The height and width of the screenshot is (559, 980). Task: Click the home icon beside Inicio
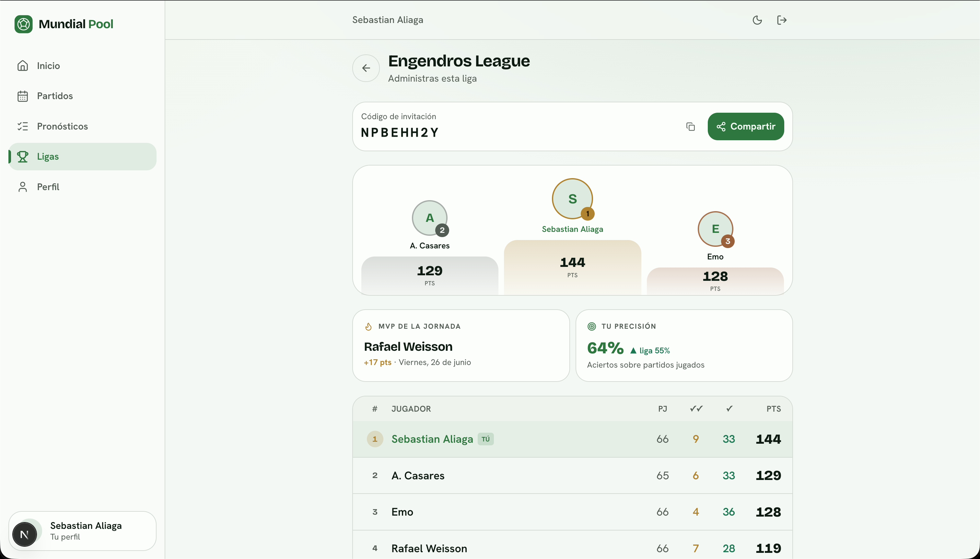click(x=23, y=66)
